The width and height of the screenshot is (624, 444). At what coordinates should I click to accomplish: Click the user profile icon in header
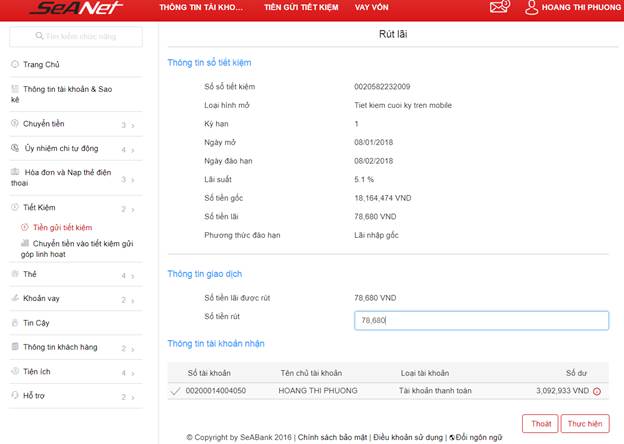click(x=532, y=8)
